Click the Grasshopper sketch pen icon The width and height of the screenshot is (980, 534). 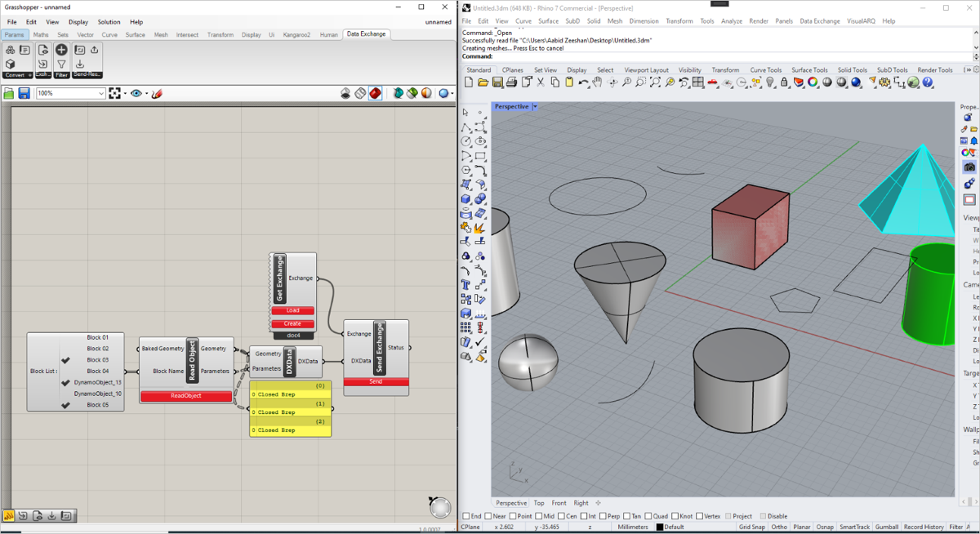(x=157, y=94)
